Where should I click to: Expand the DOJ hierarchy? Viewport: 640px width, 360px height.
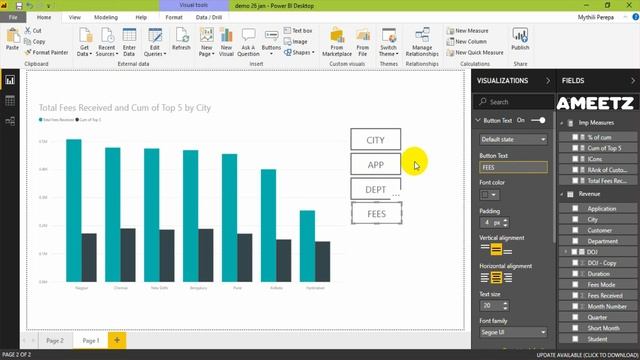pos(566,252)
